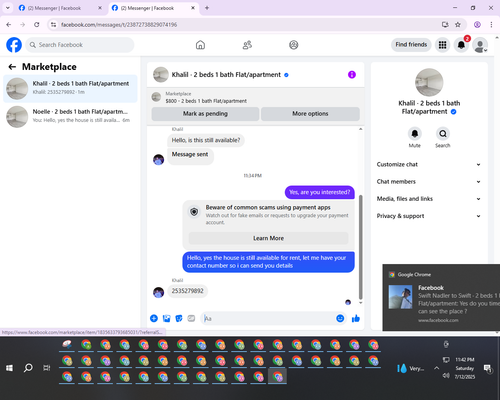Click the chrome notification from Facebook
500x400 pixels.
coord(441,298)
